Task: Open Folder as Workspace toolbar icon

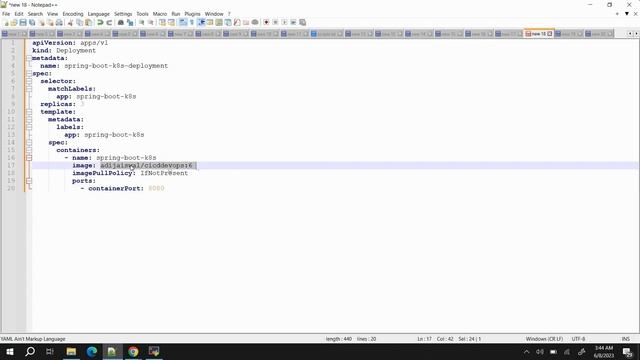Action: [x=246, y=22]
